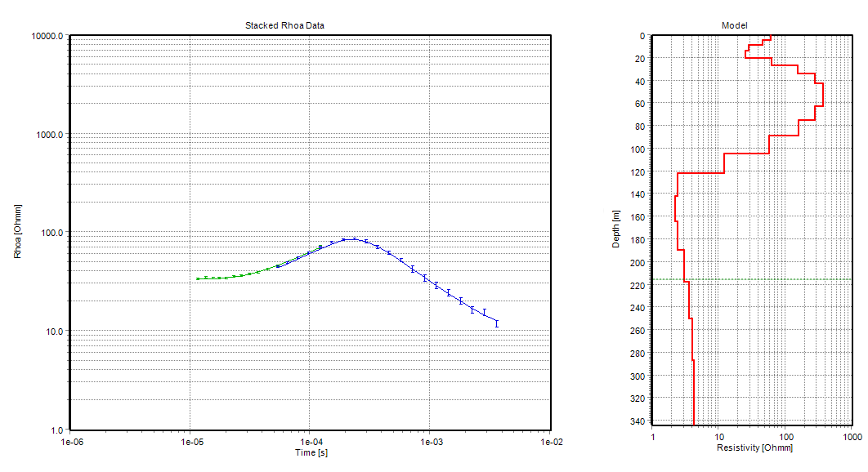Click the 1e-06 tick label on Time axis
868x472 pixels.
70,442
